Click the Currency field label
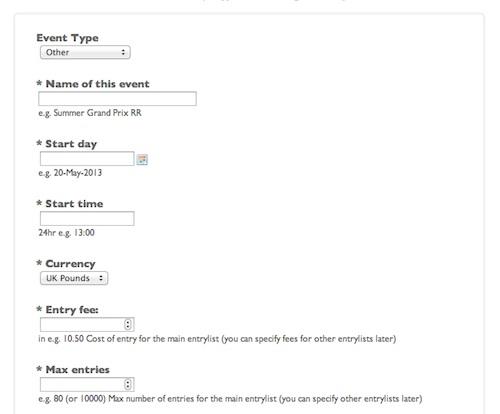This screenshot has width=500, height=414. click(70, 264)
